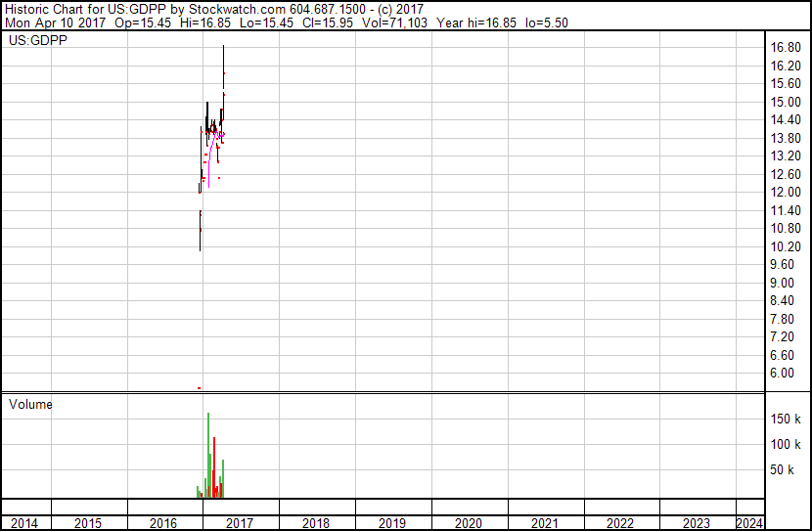The image size is (812, 531).
Task: Click the 9.60 price axis label
Action: point(782,264)
